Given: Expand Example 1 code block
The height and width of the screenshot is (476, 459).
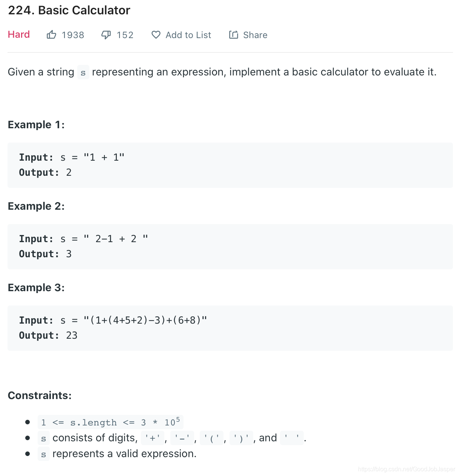Looking at the screenshot, I should point(230,165).
